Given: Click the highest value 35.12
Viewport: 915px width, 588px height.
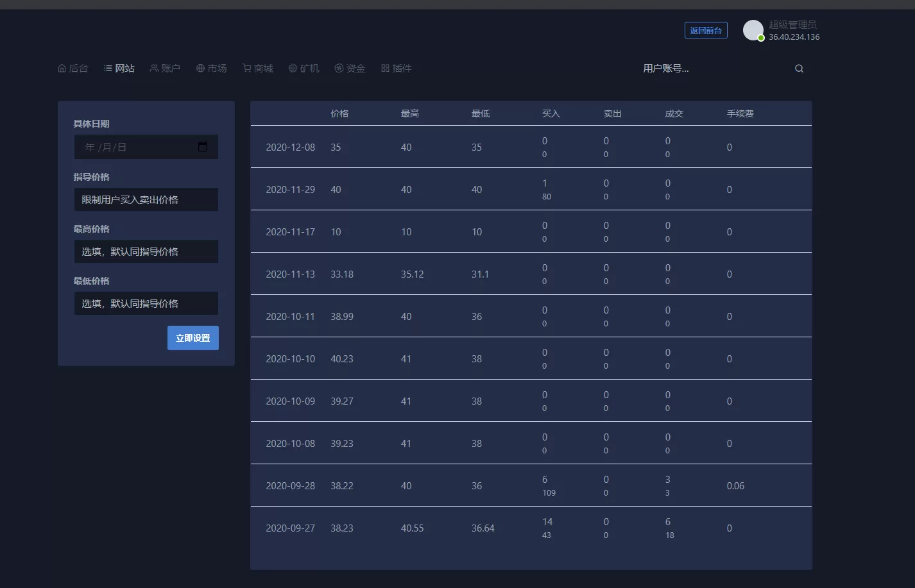Looking at the screenshot, I should pyautogui.click(x=413, y=274).
